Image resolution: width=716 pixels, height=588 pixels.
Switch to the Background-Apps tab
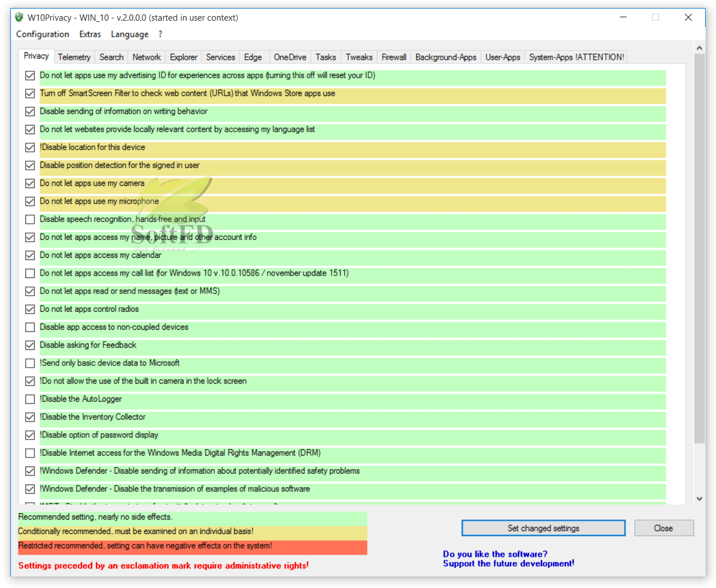coord(446,57)
